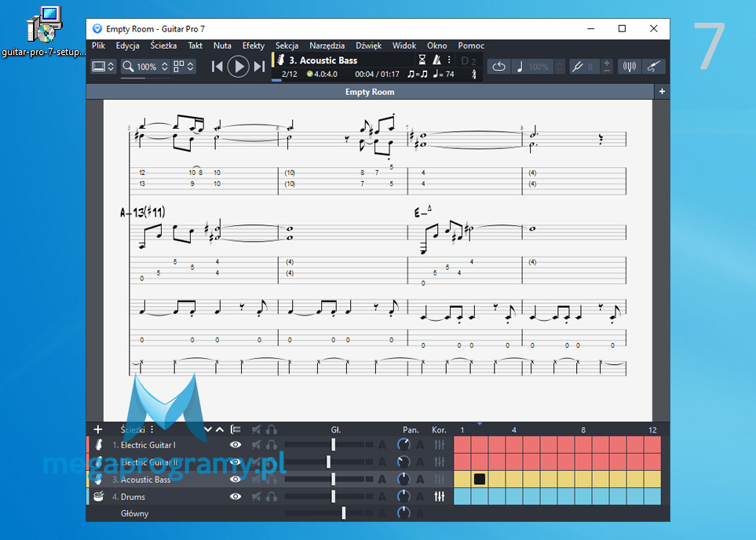Click the zoom magnifier icon
756x540 pixels.
click(x=128, y=67)
